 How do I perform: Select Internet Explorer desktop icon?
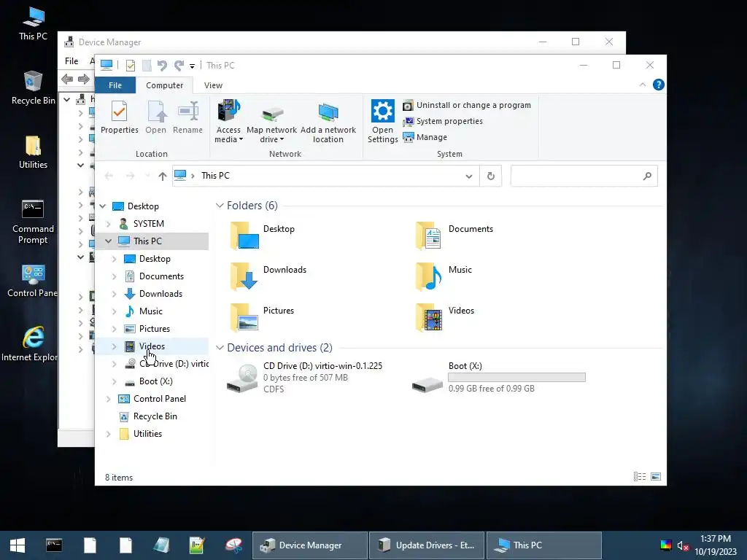[29, 344]
